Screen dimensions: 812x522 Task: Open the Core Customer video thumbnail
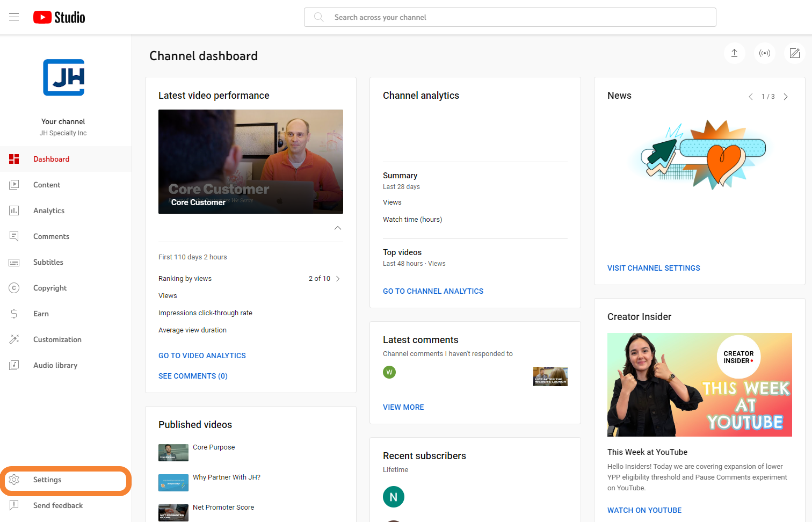pyautogui.click(x=251, y=162)
